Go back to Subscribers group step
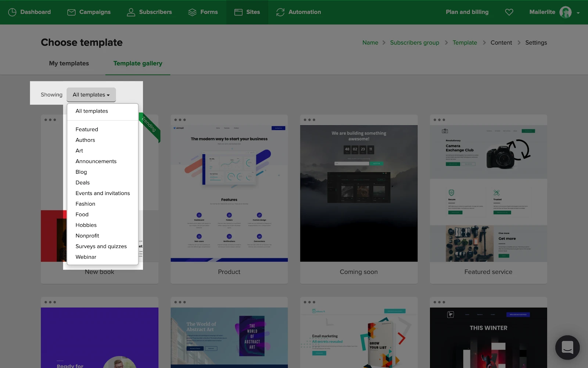 [415, 43]
